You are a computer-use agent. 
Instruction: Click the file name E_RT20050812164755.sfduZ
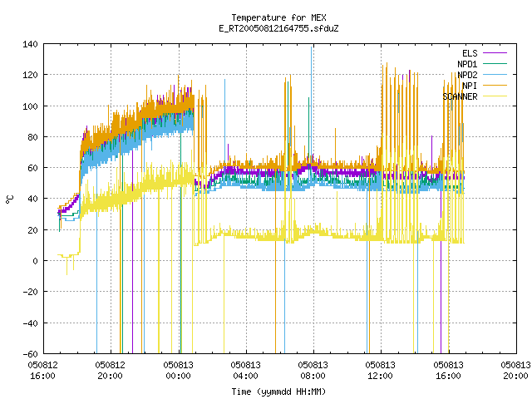coord(278,28)
